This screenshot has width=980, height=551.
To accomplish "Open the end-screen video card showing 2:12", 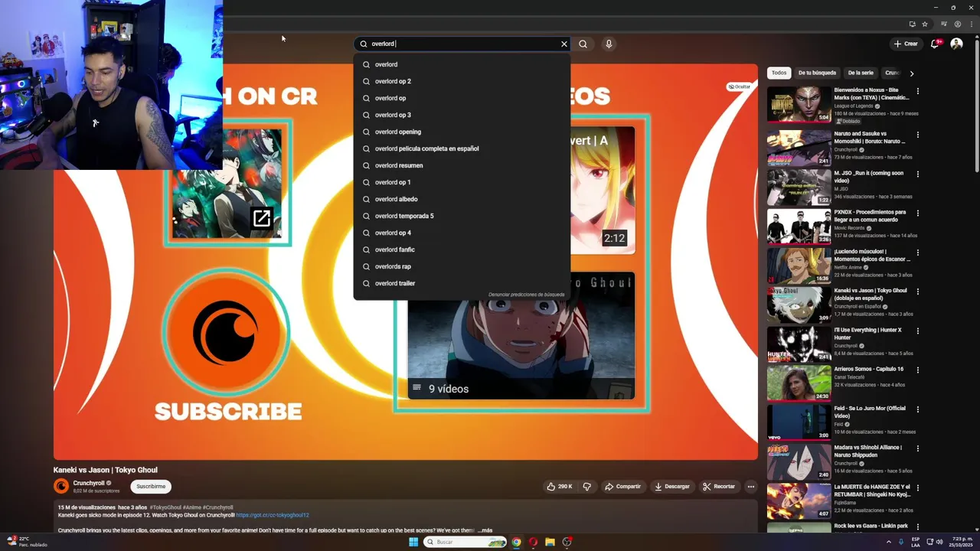I will 603,190.
